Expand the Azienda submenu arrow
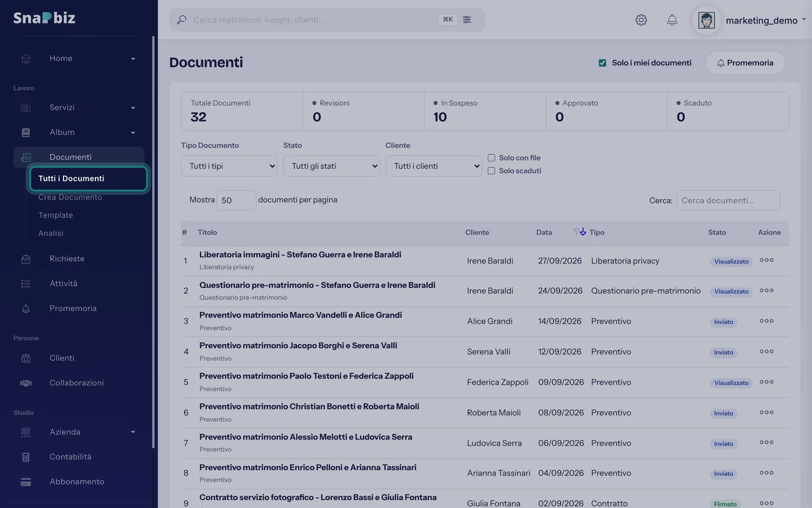Viewport: 812px width, 508px height. (133, 432)
